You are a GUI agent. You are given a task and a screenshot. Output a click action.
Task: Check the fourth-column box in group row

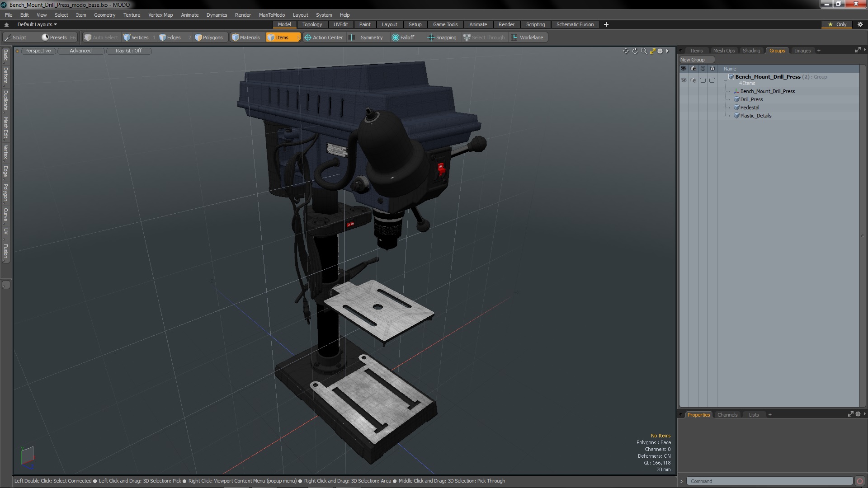click(712, 80)
